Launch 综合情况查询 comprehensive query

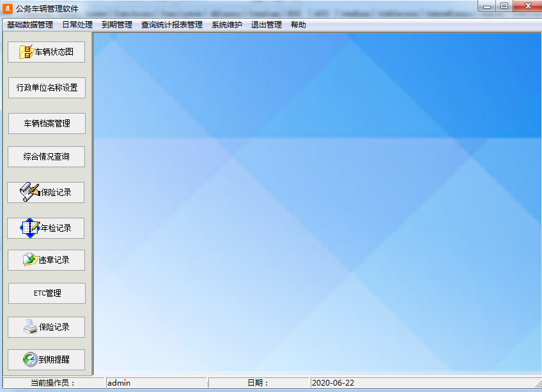(46, 156)
